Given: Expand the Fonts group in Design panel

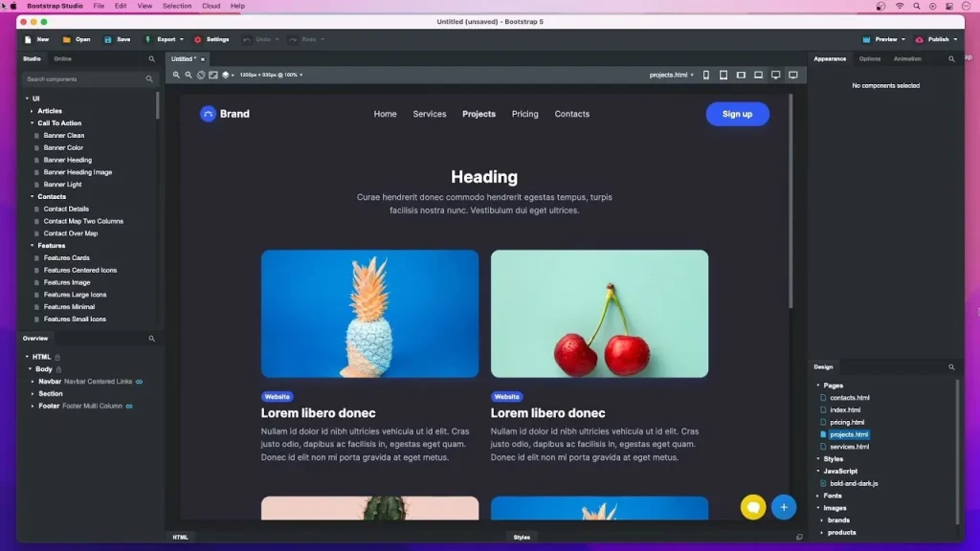Looking at the screenshot, I should pos(817,496).
